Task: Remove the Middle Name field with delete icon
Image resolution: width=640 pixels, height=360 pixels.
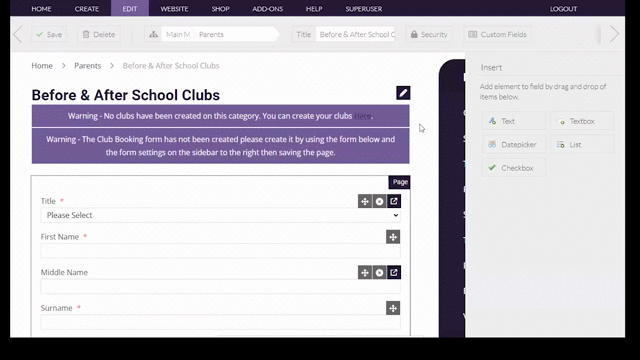Action: (379, 273)
